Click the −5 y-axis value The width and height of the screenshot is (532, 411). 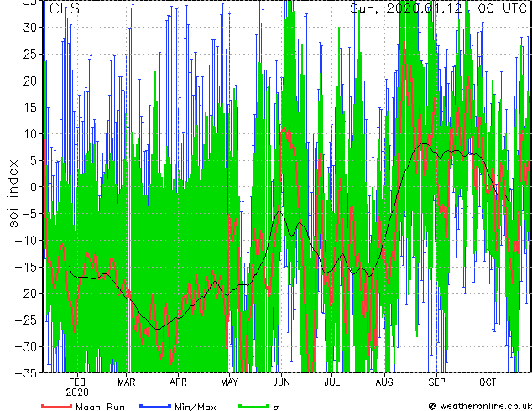click(x=29, y=214)
